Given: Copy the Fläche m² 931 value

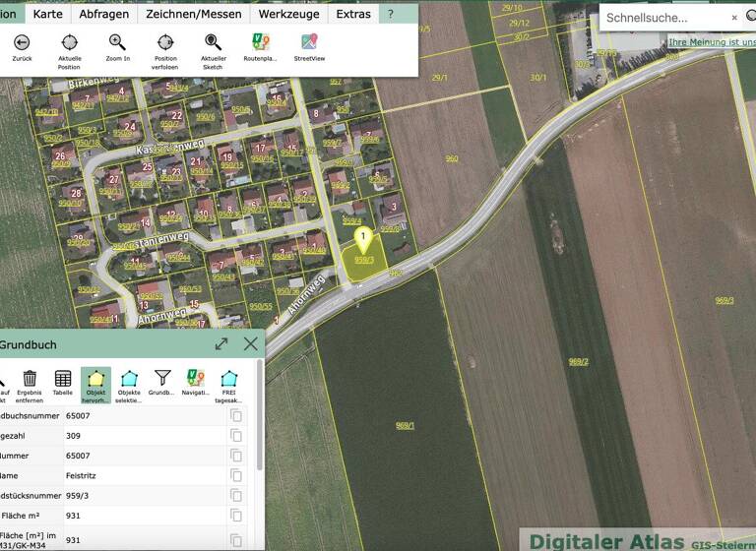Looking at the screenshot, I should (236, 516).
